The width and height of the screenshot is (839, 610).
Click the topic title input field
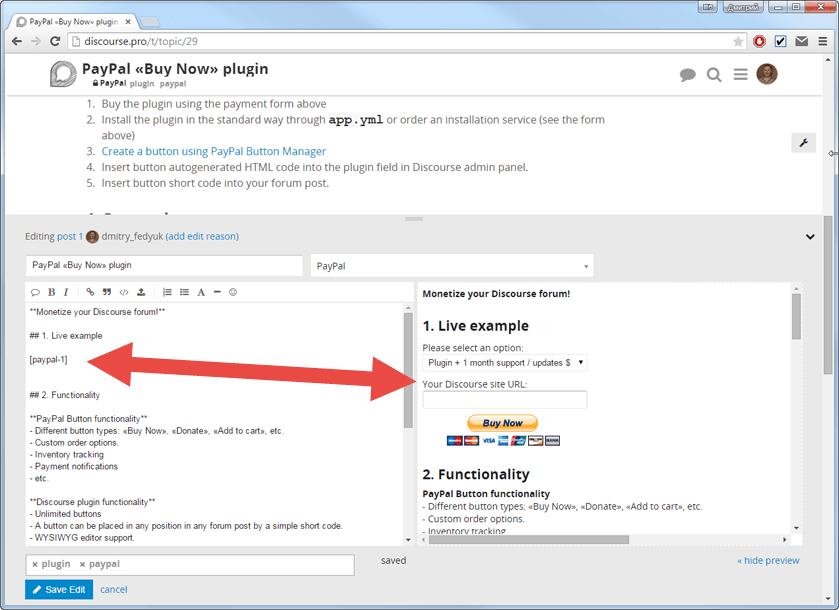click(164, 265)
